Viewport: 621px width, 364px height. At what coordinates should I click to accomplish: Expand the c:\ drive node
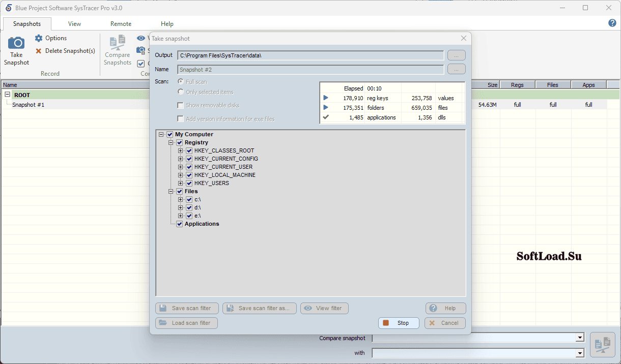point(181,199)
